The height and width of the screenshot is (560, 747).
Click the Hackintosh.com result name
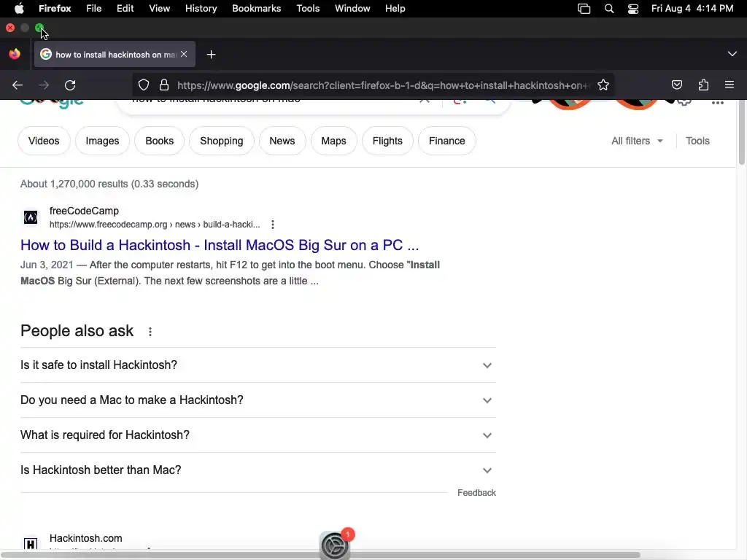[x=86, y=538]
